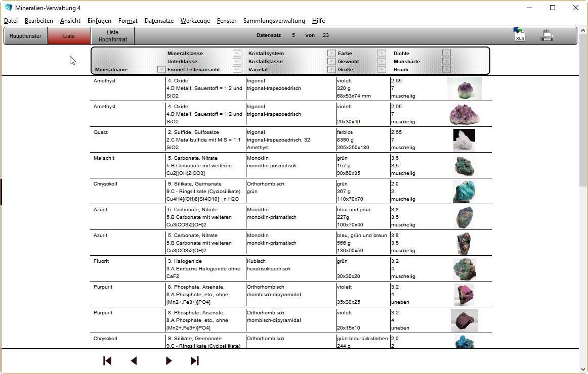Select the Fluorit row name
This screenshot has width=588, height=374.
[101, 261]
